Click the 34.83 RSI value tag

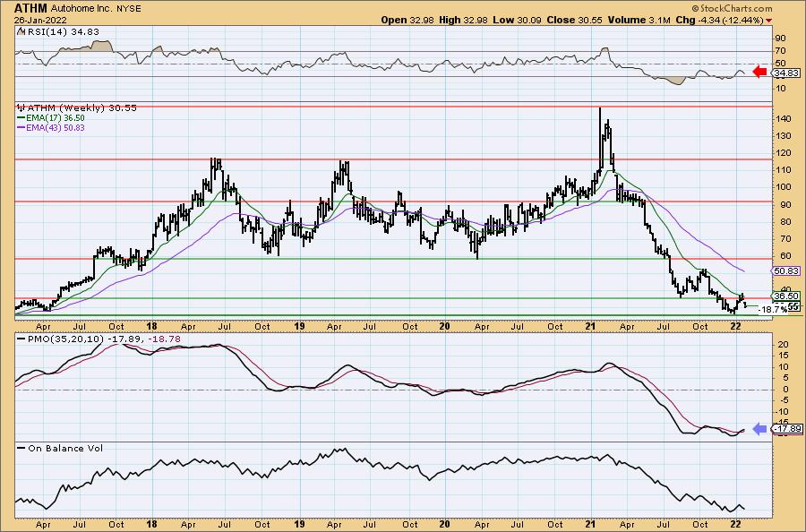(787, 73)
